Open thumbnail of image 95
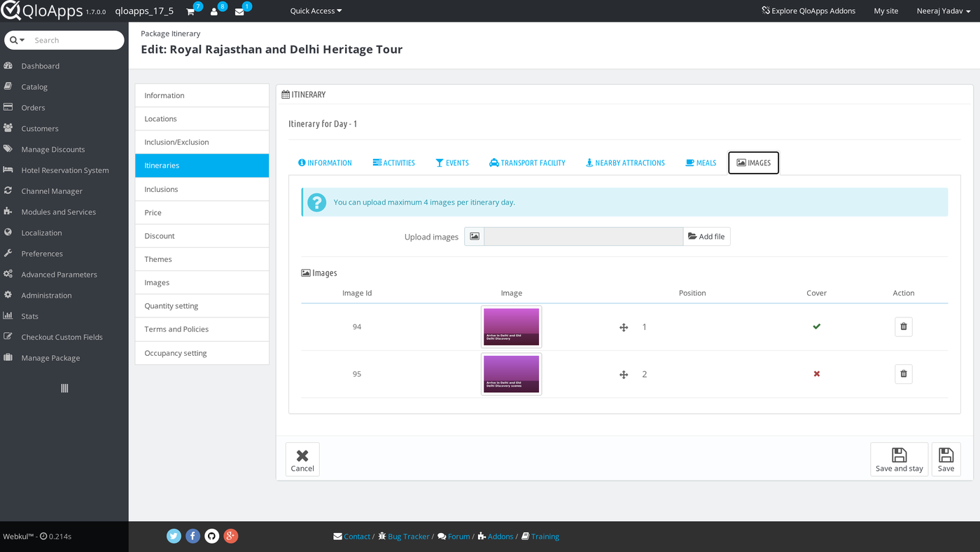Viewport: 980px width, 552px height. pyautogui.click(x=512, y=374)
